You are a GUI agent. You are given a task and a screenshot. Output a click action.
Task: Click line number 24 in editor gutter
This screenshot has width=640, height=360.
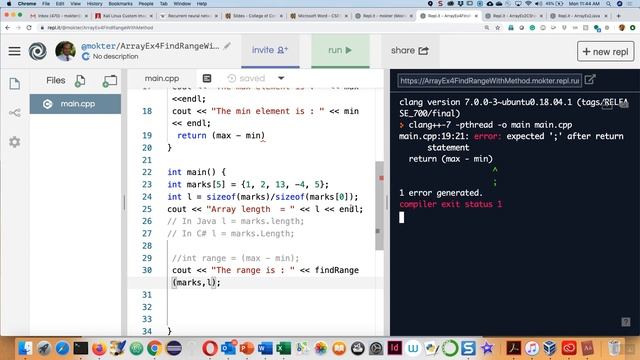(147, 197)
